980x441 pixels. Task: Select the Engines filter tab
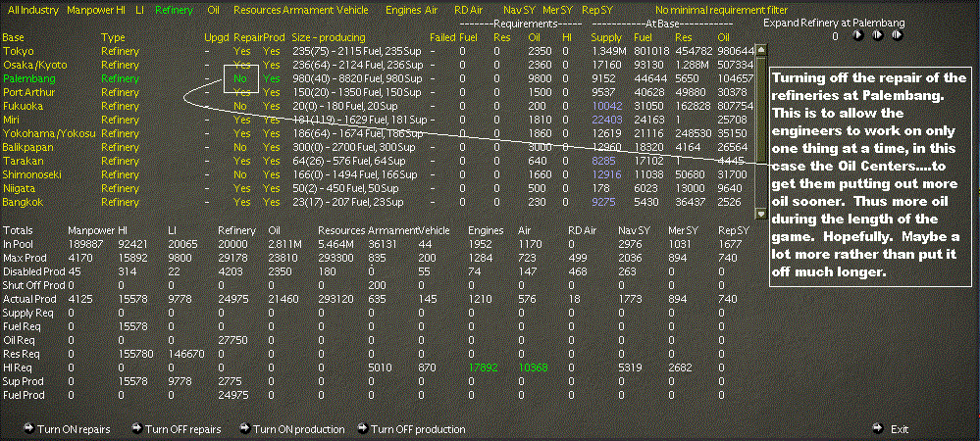click(404, 10)
